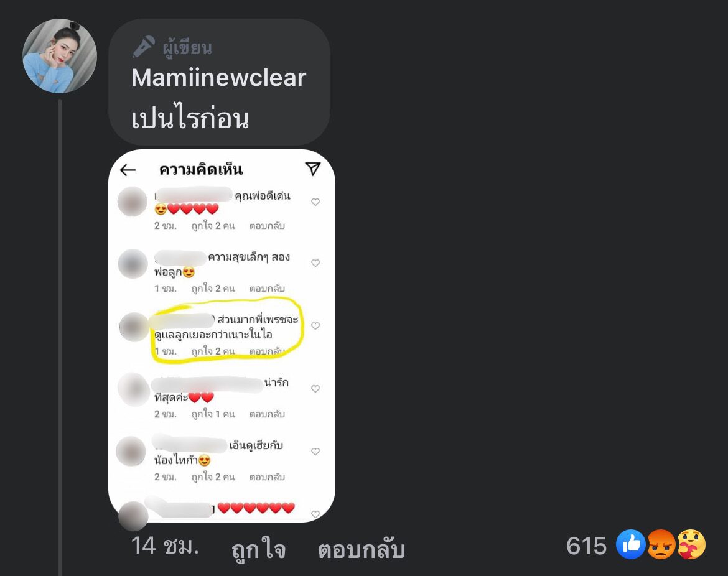
Task: Tap the heart beside the น่ารัก comment
Action: pyautogui.click(x=315, y=389)
